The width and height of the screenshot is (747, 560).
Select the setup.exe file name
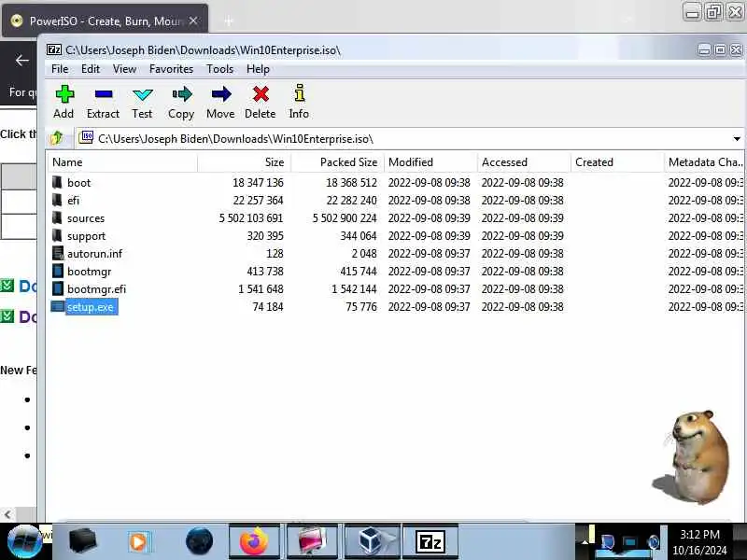pos(91,307)
